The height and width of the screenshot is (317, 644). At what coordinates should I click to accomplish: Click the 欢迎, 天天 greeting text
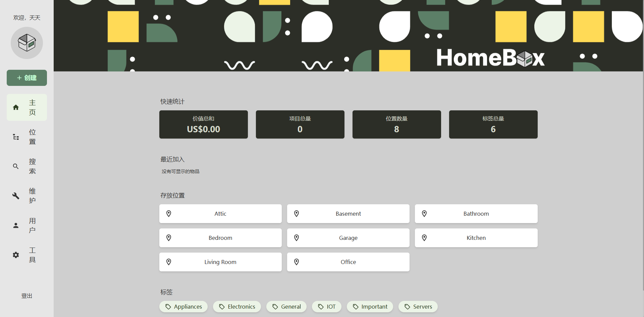pyautogui.click(x=27, y=18)
